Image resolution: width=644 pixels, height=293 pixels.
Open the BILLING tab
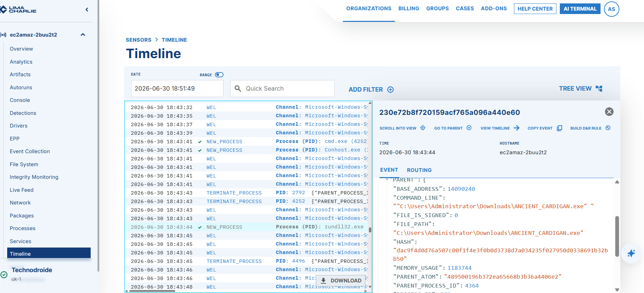[x=409, y=9]
